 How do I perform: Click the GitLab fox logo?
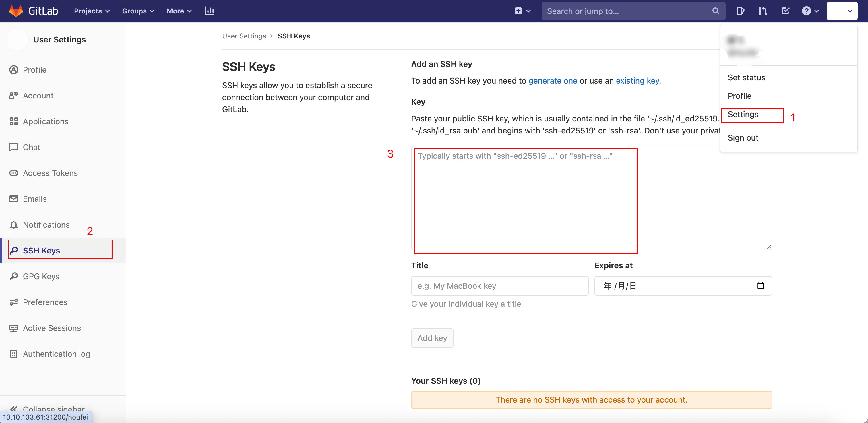point(16,11)
